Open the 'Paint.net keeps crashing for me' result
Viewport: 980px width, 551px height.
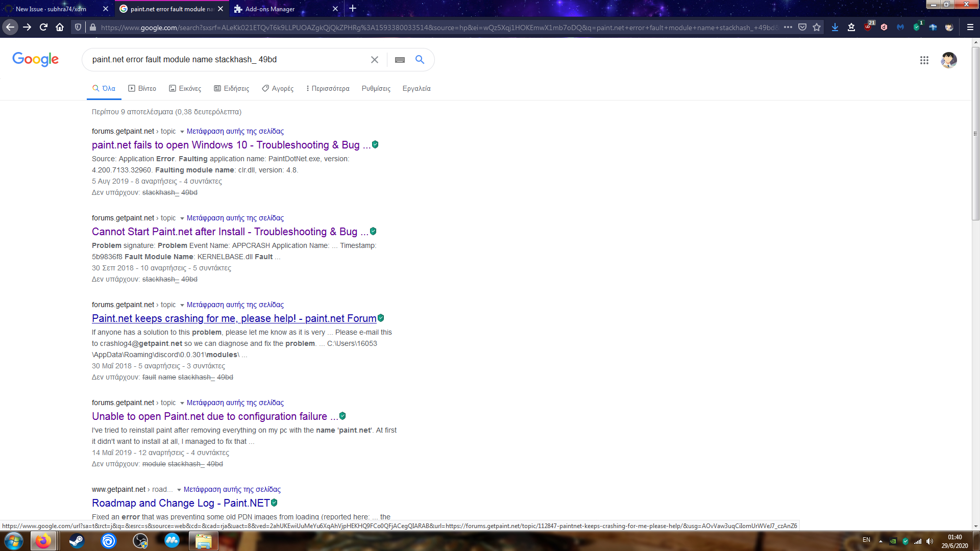pos(233,318)
